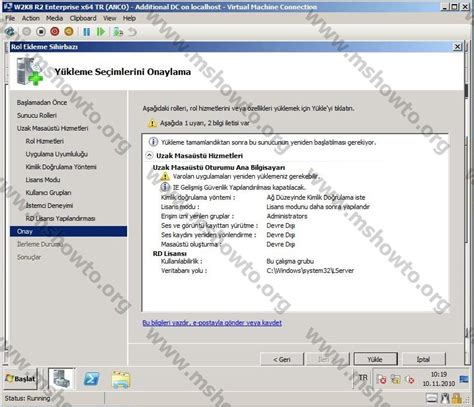Open the Help menu

point(129,18)
